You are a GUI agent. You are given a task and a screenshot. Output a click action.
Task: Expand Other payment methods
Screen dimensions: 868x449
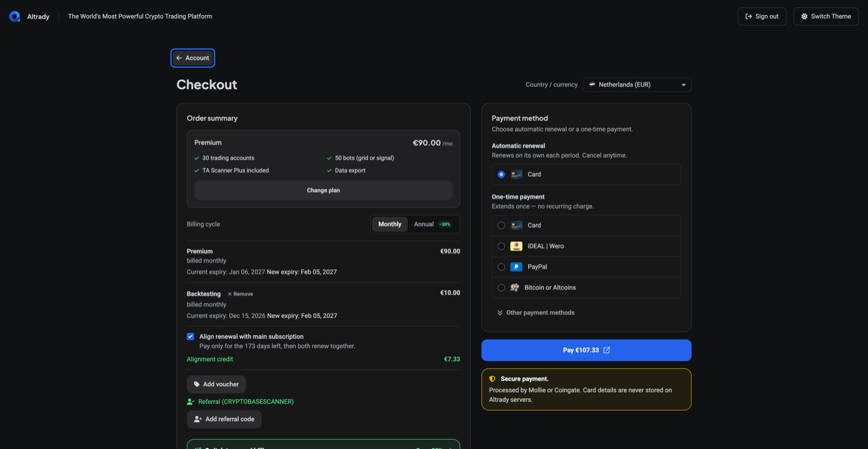coord(536,313)
